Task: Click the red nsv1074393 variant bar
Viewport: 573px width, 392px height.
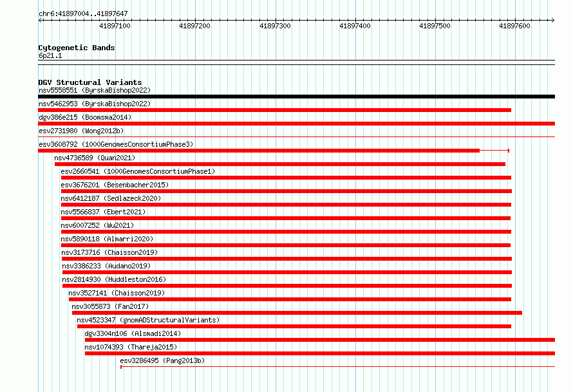Action: pyautogui.click(x=320, y=353)
